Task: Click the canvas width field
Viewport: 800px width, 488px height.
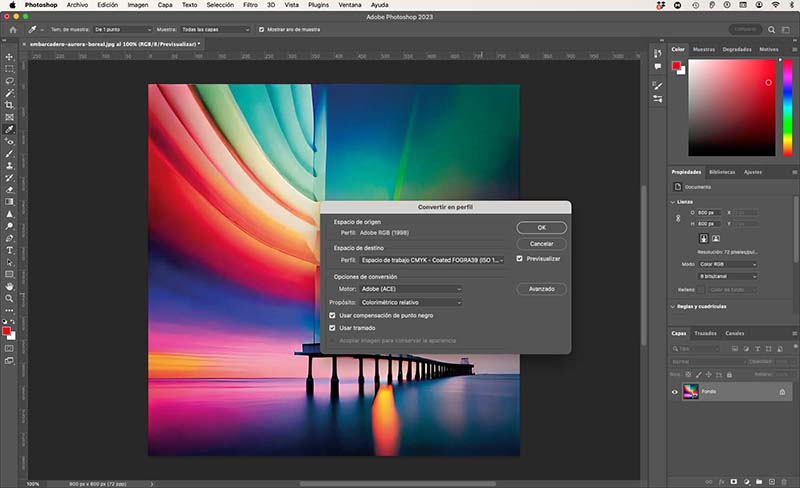Action: click(x=709, y=212)
